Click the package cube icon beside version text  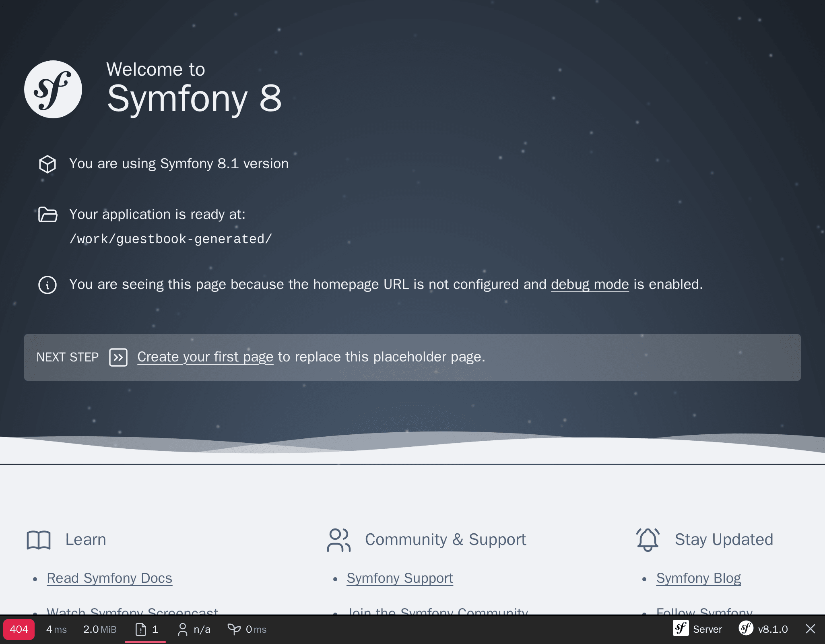point(47,164)
